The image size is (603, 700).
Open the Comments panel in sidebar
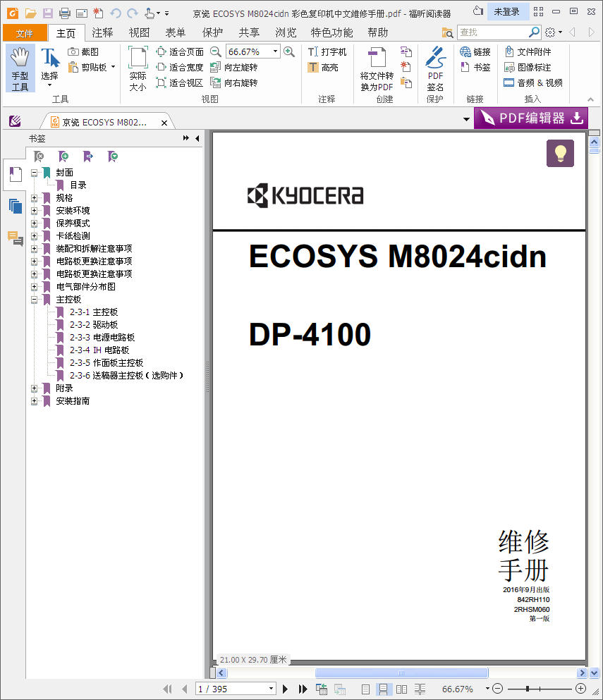pos(16,238)
